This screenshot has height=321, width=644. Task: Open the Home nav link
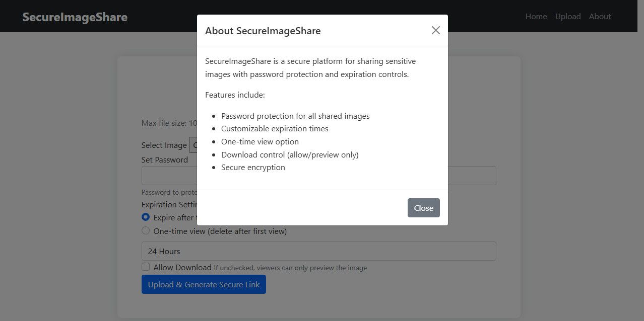536,16
